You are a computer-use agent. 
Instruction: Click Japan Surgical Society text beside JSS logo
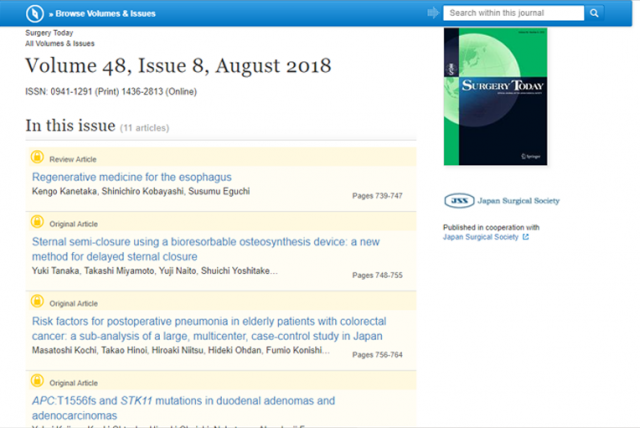pos(517,201)
